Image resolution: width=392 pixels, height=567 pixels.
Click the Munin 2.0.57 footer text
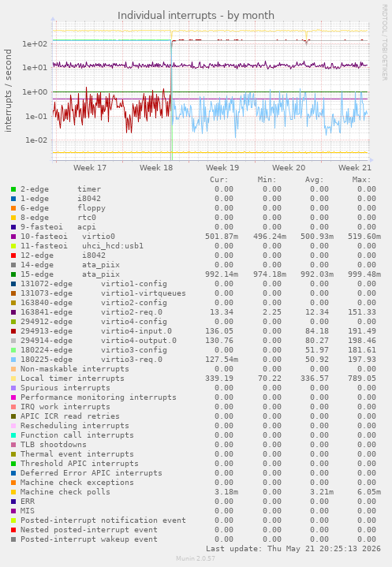(196, 558)
